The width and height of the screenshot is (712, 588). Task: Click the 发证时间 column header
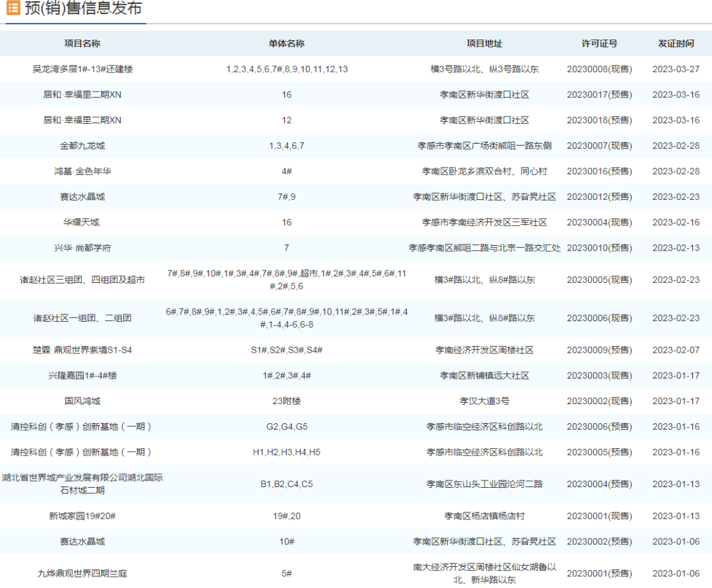tap(676, 44)
